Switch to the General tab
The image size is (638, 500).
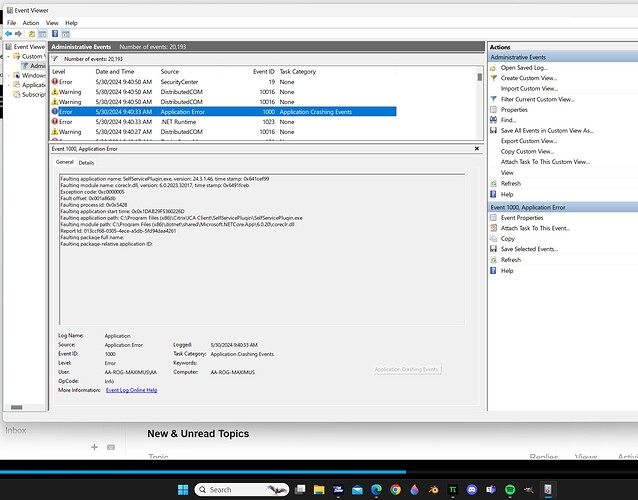65,162
